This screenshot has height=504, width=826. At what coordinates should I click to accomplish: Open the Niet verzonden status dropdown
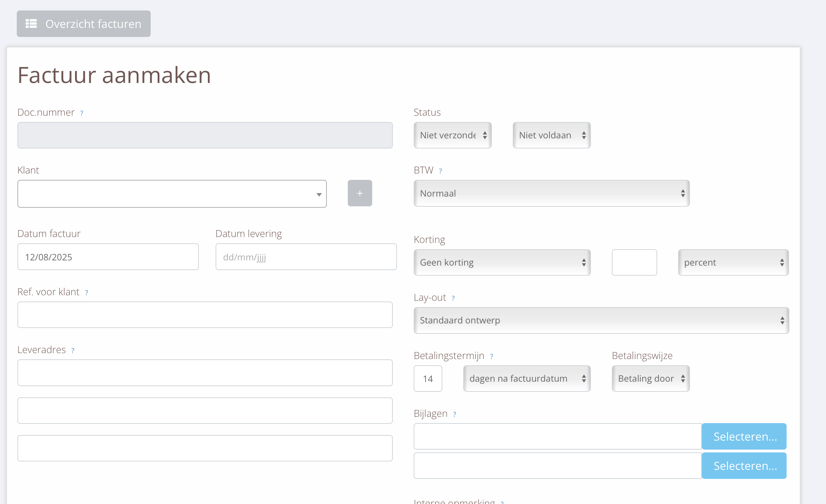452,135
